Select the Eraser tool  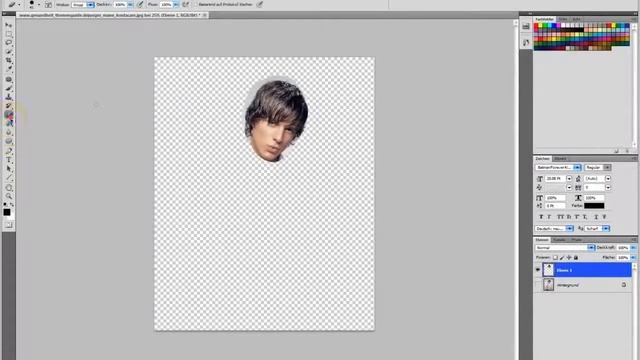9,115
